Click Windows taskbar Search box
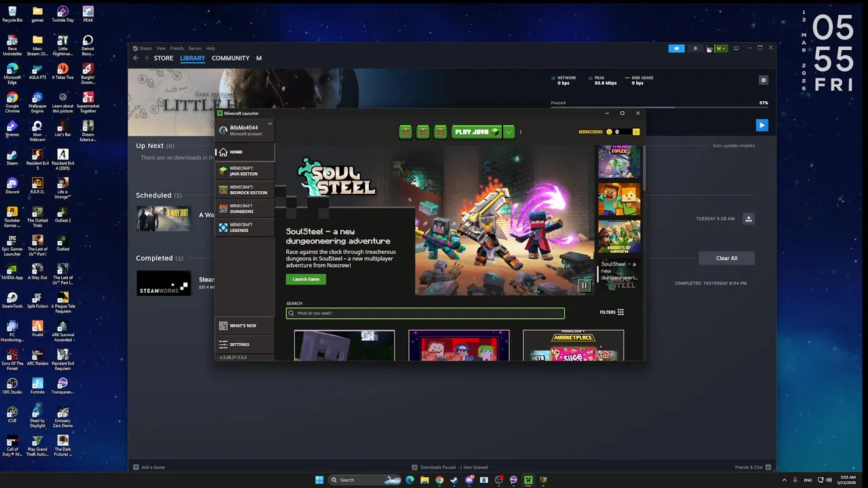This screenshot has height=488, width=868. pyautogui.click(x=366, y=480)
